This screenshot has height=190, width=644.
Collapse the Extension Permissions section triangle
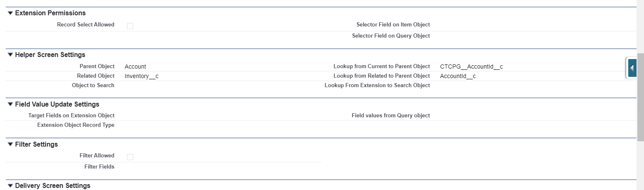pos(10,13)
